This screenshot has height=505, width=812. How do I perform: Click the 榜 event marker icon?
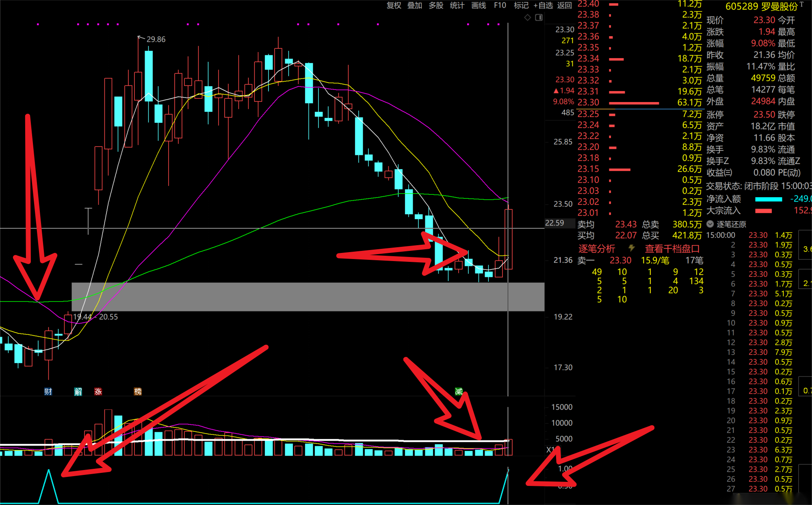click(138, 392)
